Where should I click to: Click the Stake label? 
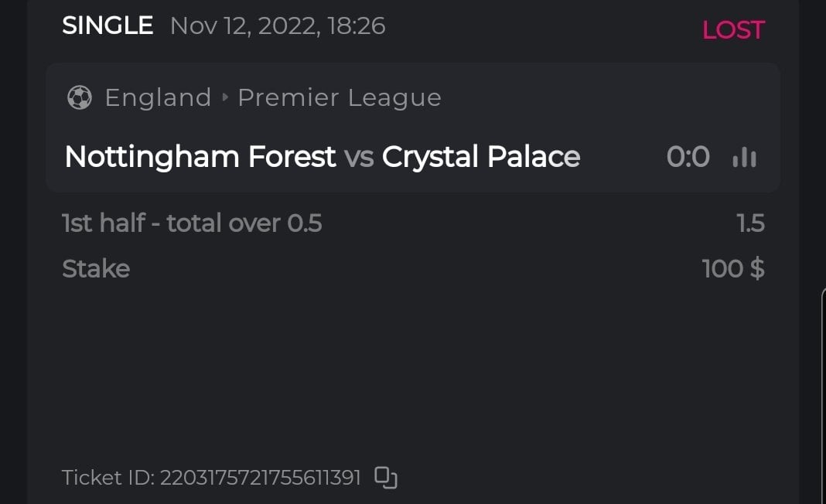96,269
